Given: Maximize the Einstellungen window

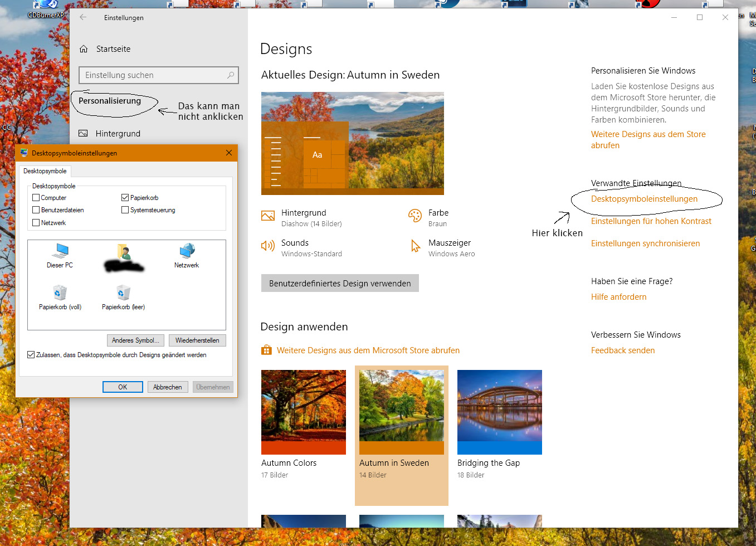Looking at the screenshot, I should coord(700,17).
